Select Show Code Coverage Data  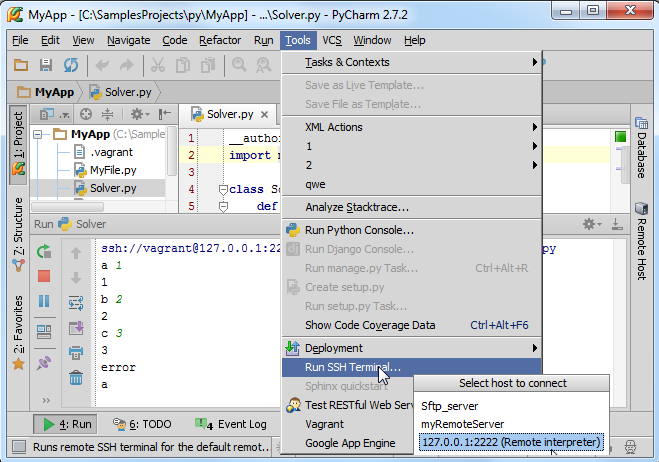coord(411,325)
